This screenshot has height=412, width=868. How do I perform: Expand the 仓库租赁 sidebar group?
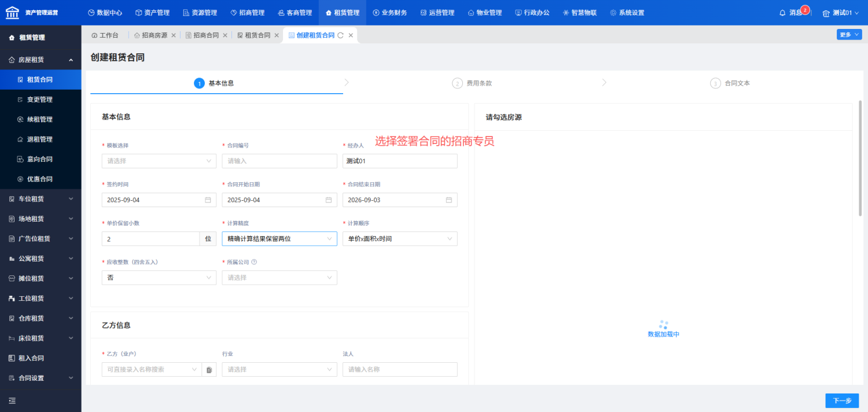click(41, 318)
